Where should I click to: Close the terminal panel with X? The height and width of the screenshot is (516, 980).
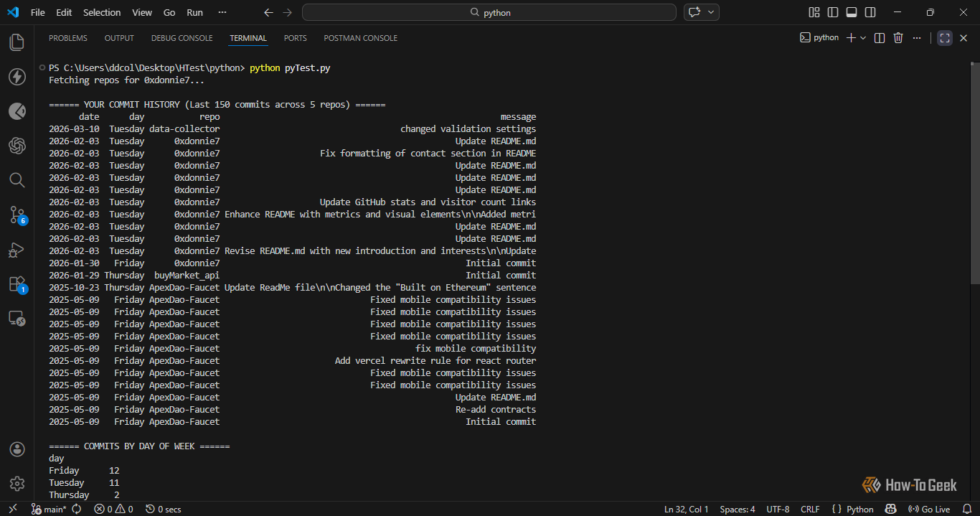[x=965, y=38]
